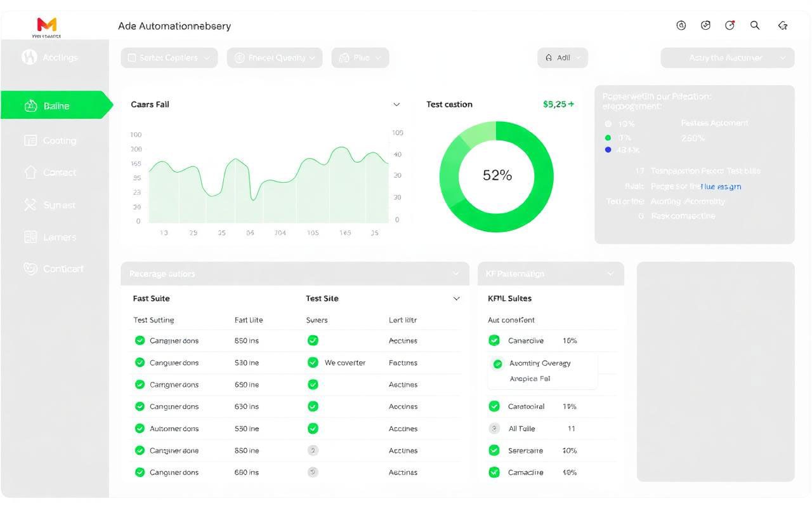Open the Serter Captiers dropdown
The height and width of the screenshot is (508, 812).
pyautogui.click(x=169, y=58)
